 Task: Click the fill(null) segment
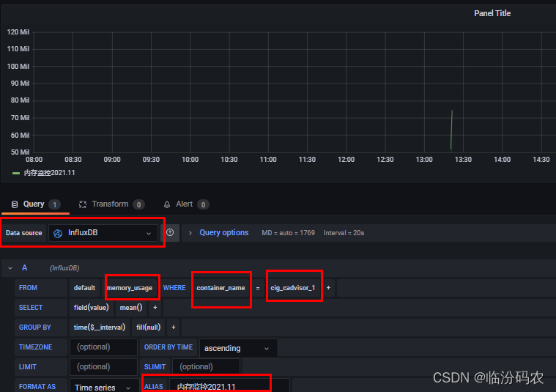click(148, 328)
